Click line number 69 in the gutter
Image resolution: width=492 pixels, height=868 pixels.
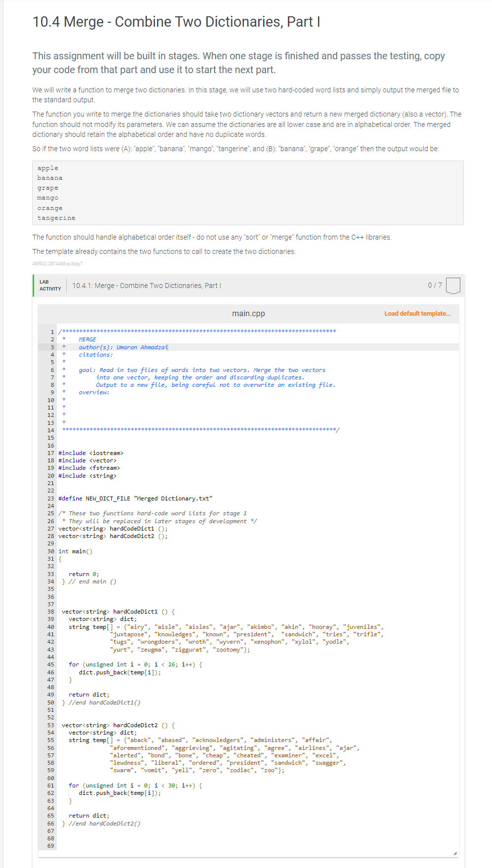(x=50, y=846)
